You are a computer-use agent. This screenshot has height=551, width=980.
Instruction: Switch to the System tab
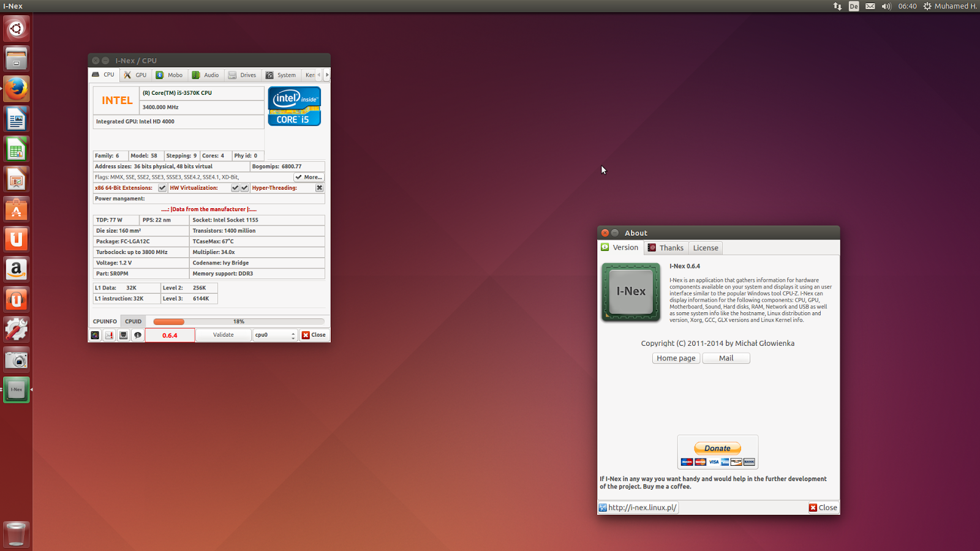pyautogui.click(x=281, y=75)
